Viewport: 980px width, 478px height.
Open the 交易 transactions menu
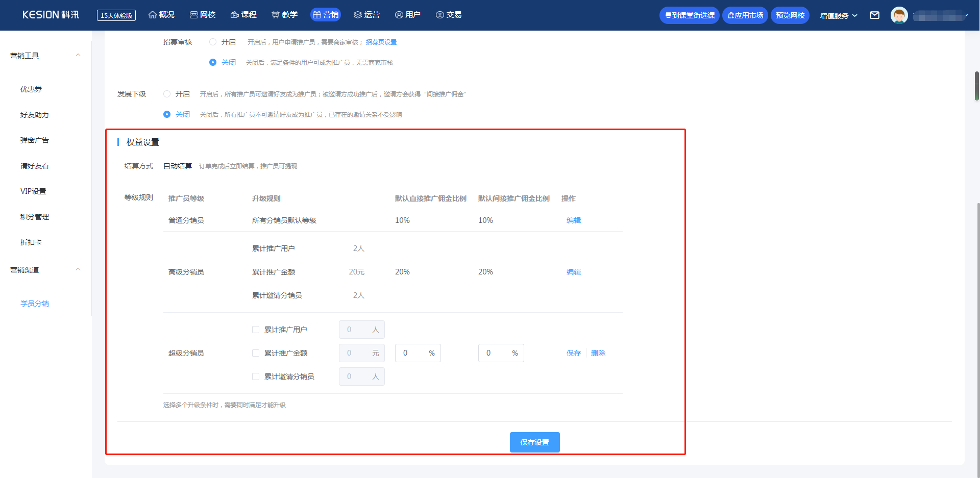449,15
